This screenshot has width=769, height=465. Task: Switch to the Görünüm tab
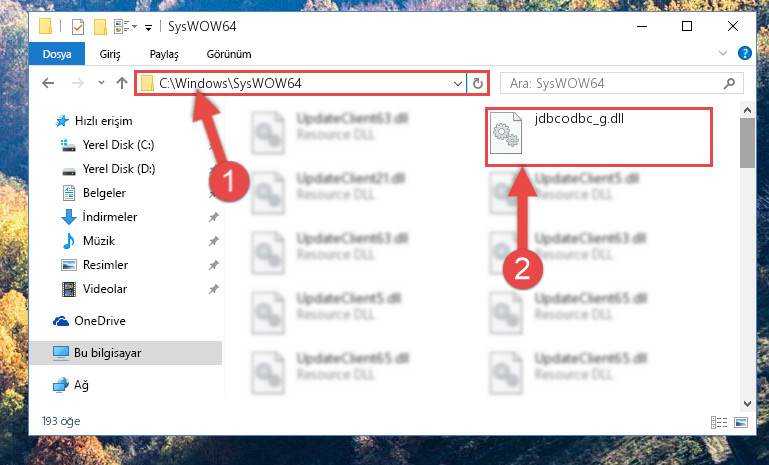click(229, 54)
